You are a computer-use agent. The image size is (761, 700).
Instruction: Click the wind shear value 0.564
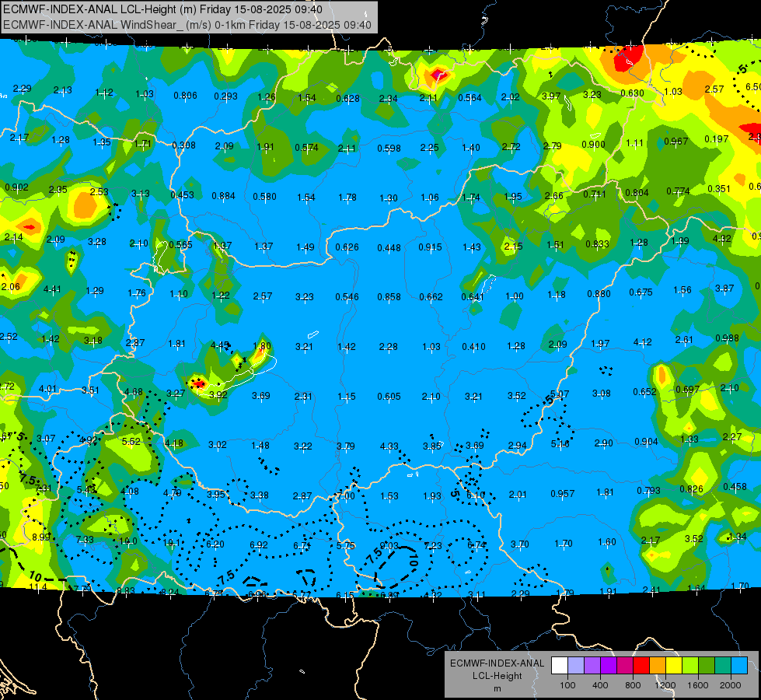click(x=470, y=98)
